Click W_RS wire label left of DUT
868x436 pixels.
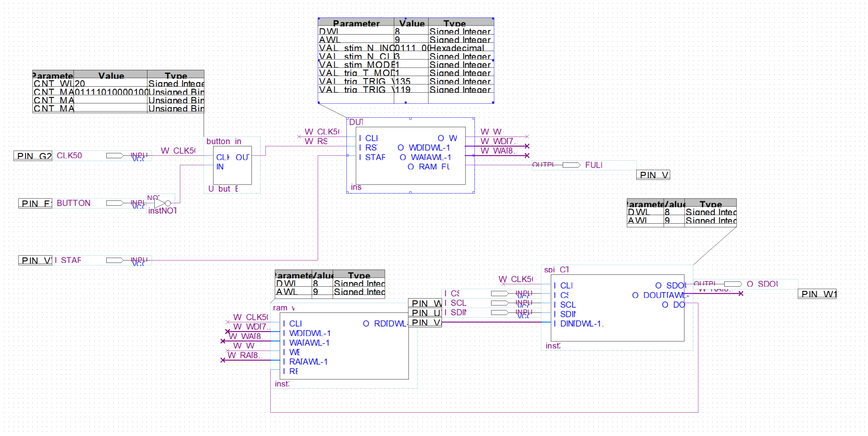[x=316, y=142]
